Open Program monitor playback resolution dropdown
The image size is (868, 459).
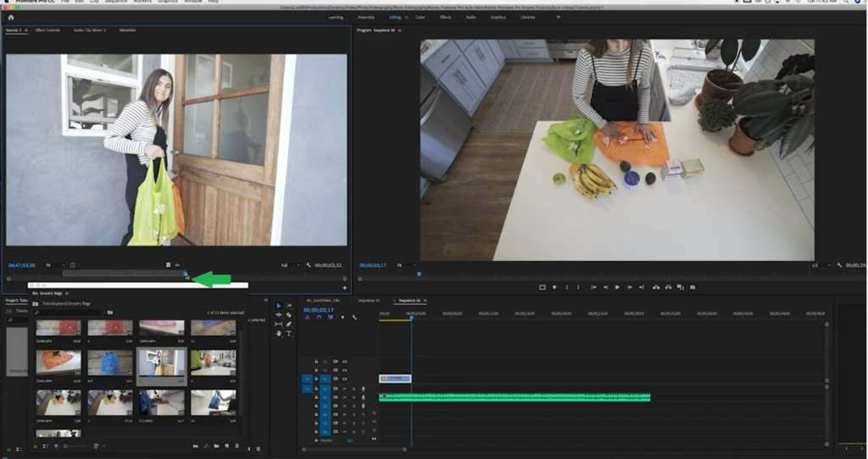click(x=821, y=265)
